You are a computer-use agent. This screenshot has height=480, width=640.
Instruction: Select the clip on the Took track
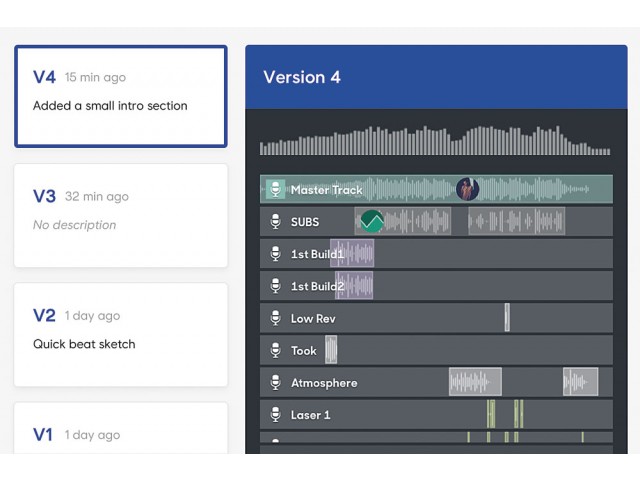331,349
